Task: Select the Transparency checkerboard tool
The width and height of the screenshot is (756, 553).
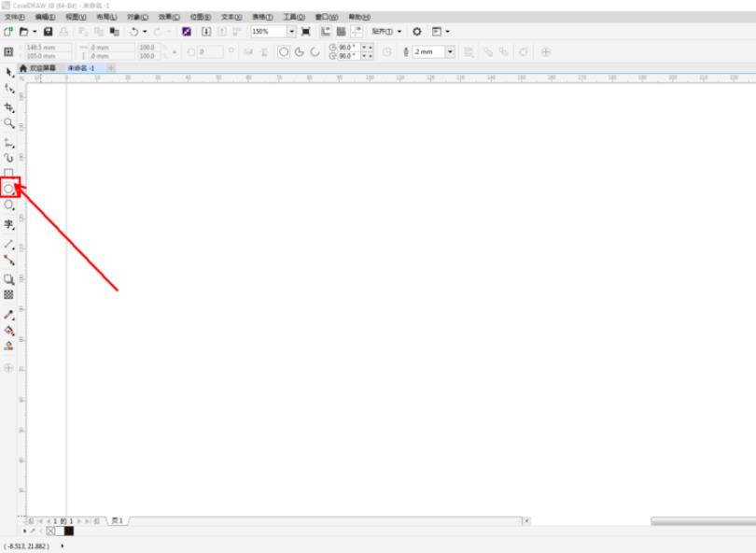Action: pyautogui.click(x=8, y=294)
